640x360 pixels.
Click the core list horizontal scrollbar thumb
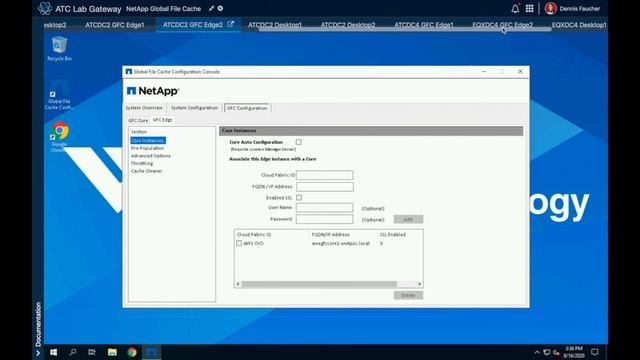point(319,284)
